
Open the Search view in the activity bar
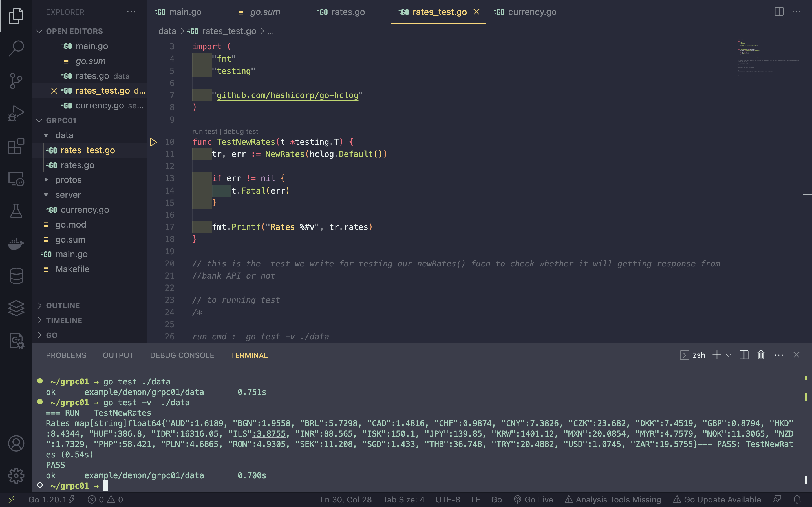[16, 48]
